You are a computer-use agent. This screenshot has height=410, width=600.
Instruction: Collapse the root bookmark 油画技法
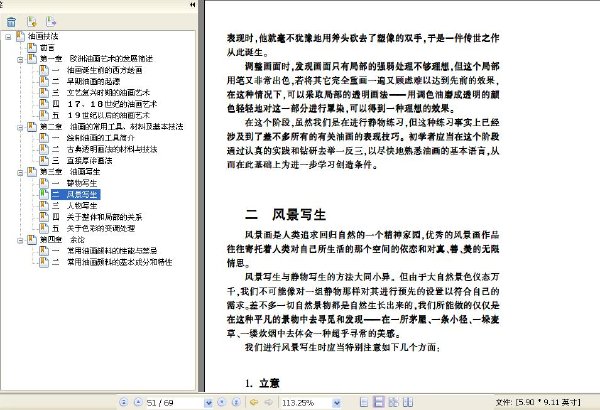8,37
